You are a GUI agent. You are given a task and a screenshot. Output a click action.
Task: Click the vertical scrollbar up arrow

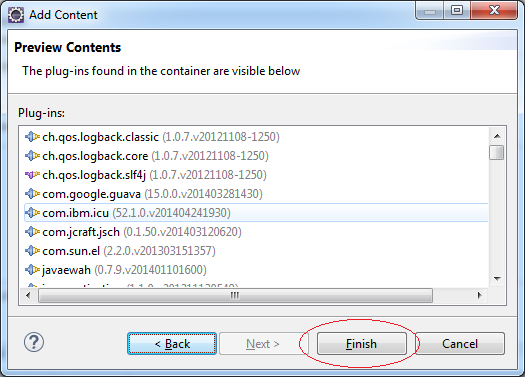497,136
